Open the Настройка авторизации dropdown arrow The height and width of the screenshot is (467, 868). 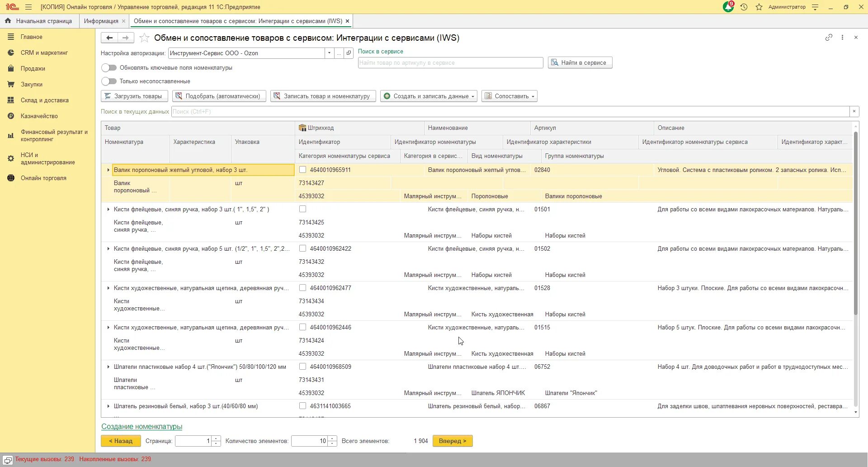click(x=329, y=53)
